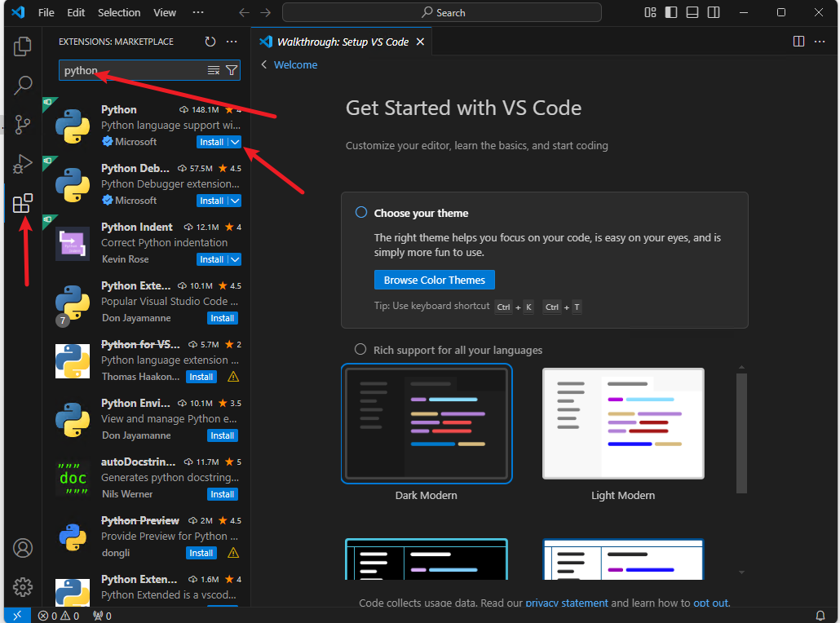Click the title bar Search command center
The width and height of the screenshot is (840, 623).
pyautogui.click(x=441, y=12)
